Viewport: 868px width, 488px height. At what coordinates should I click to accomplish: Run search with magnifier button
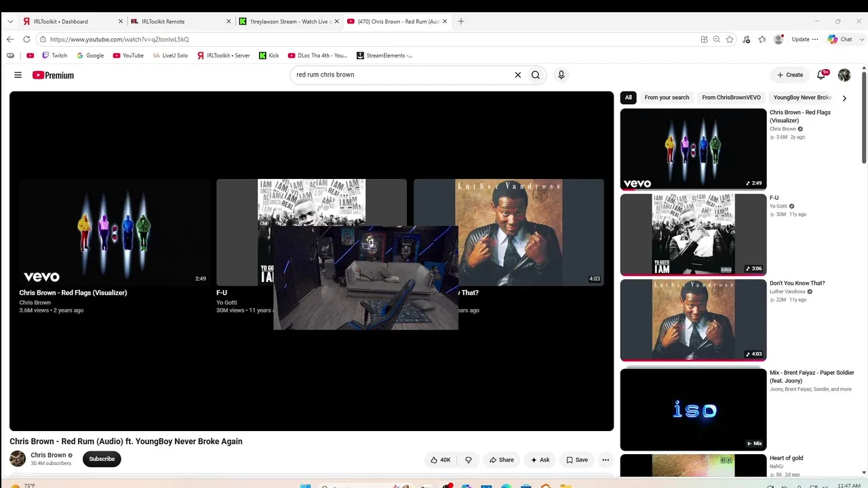[x=536, y=75]
